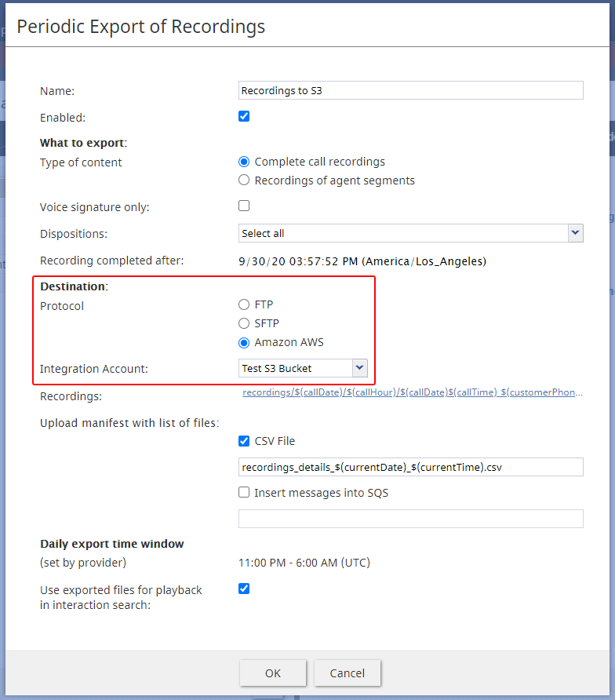The width and height of the screenshot is (615, 700).
Task: Click the Recording completed after date value
Action: (x=362, y=261)
